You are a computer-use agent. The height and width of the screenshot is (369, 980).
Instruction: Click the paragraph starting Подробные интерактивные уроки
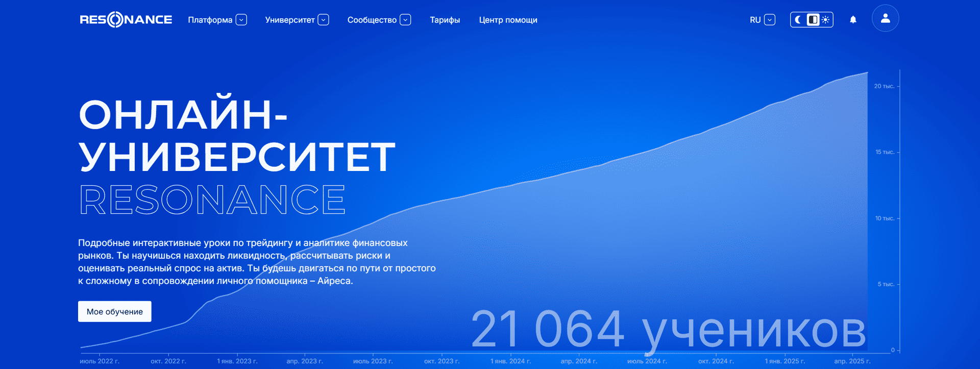point(257,262)
